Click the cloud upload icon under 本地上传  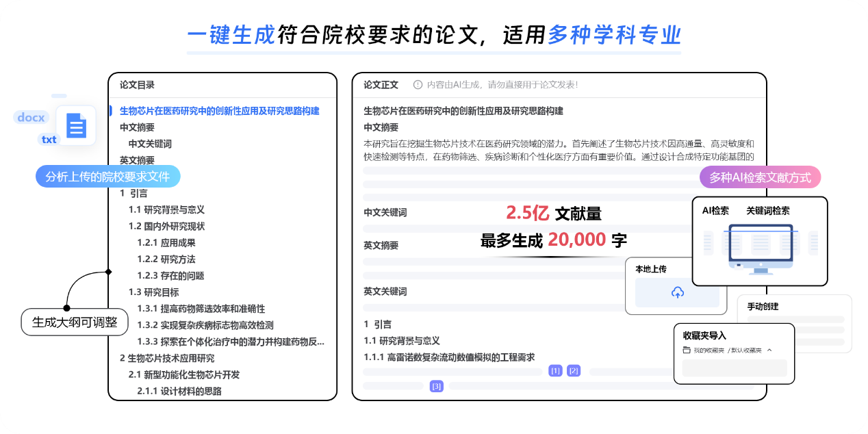677,292
